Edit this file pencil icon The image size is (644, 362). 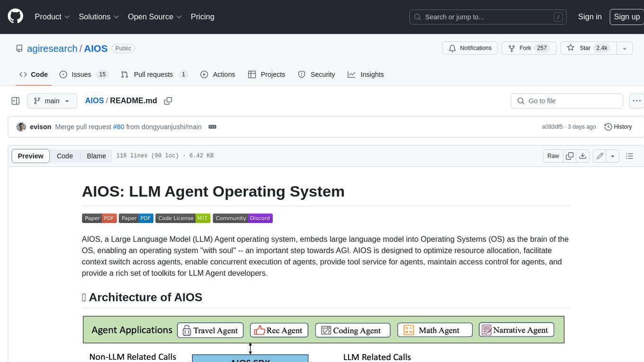pyautogui.click(x=599, y=156)
